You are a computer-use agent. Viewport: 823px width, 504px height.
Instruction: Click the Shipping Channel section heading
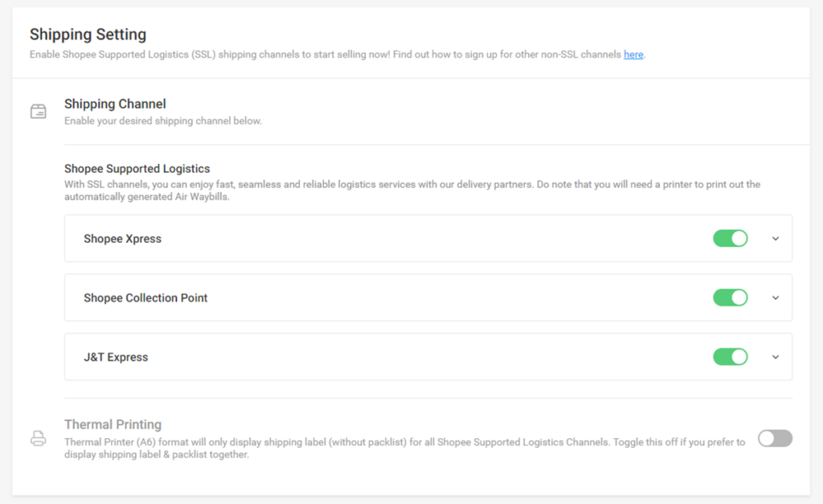(x=115, y=104)
